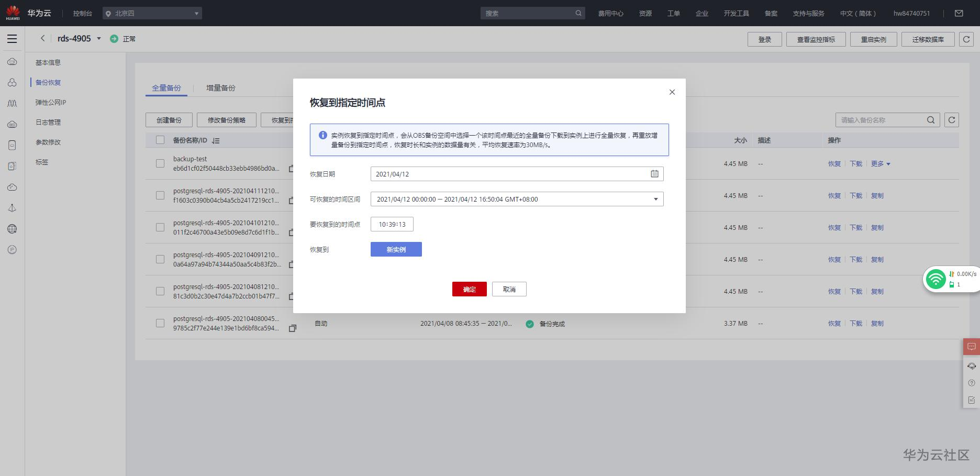Click 下载 for postgresql-rds-4905-202104080045 backup
Image resolution: width=980 pixels, height=476 pixels.
pos(856,324)
